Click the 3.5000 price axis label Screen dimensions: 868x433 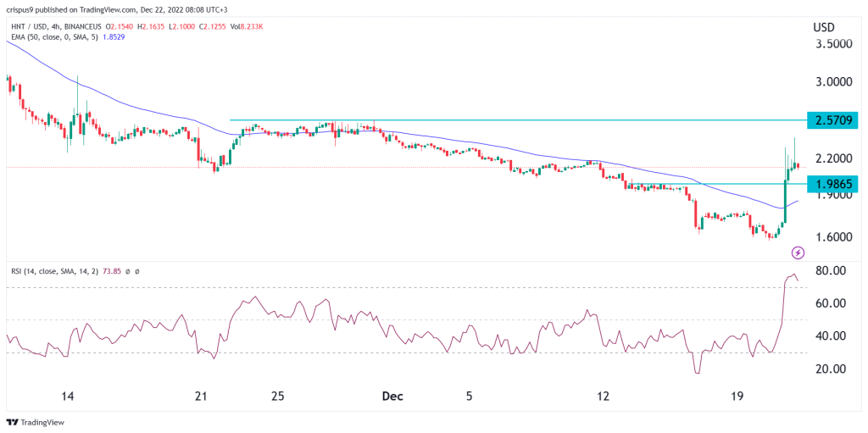point(832,44)
